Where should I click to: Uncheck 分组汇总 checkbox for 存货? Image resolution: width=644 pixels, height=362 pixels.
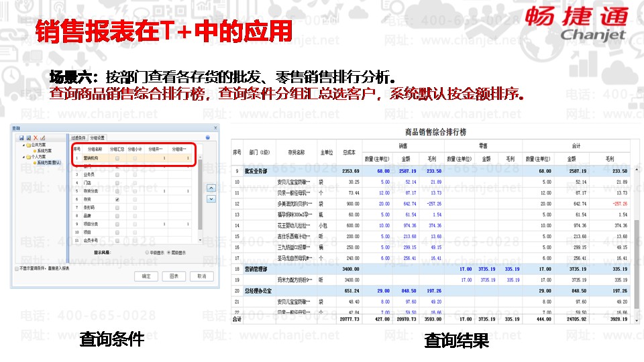tap(117, 200)
